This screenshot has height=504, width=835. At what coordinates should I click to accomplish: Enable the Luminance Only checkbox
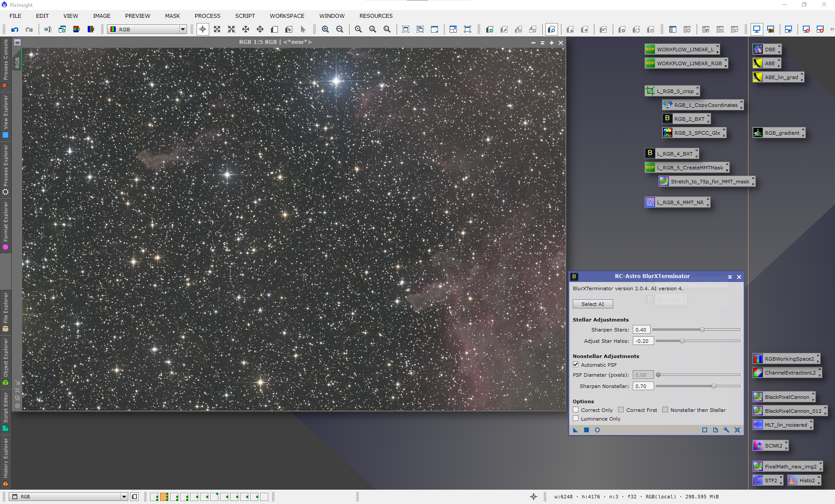576,418
